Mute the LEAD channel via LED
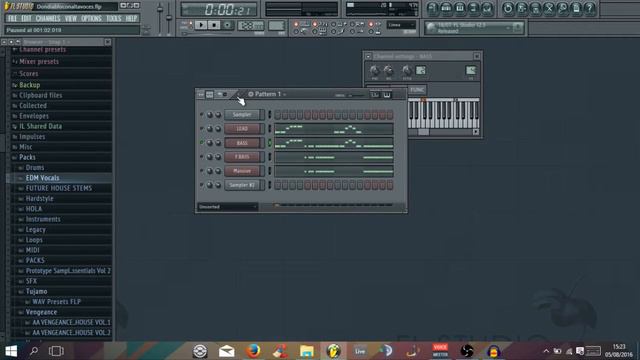This screenshot has width=640, height=360. coord(202,129)
